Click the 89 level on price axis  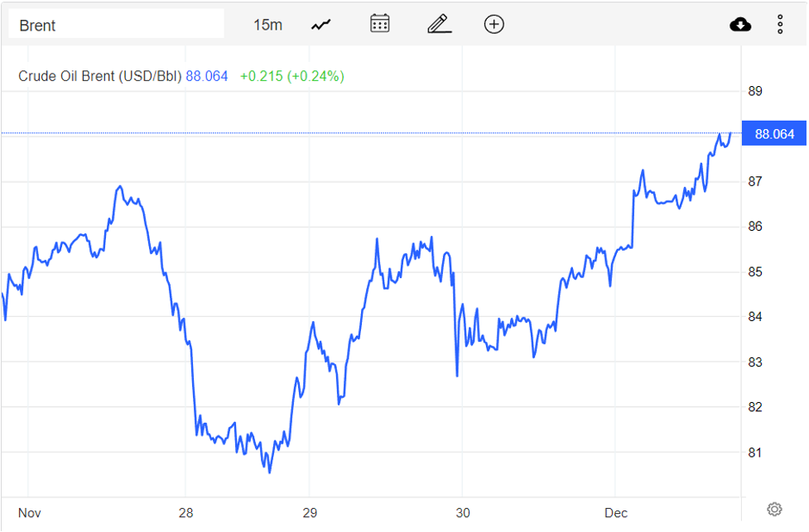click(754, 91)
